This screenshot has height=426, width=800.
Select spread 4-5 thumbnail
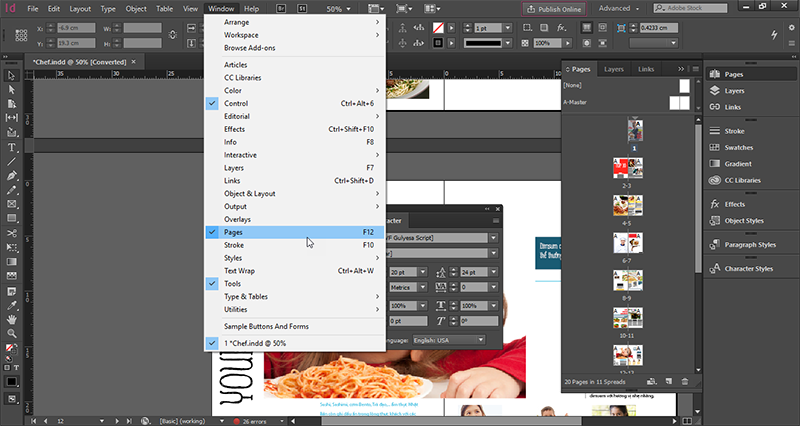[x=628, y=205]
